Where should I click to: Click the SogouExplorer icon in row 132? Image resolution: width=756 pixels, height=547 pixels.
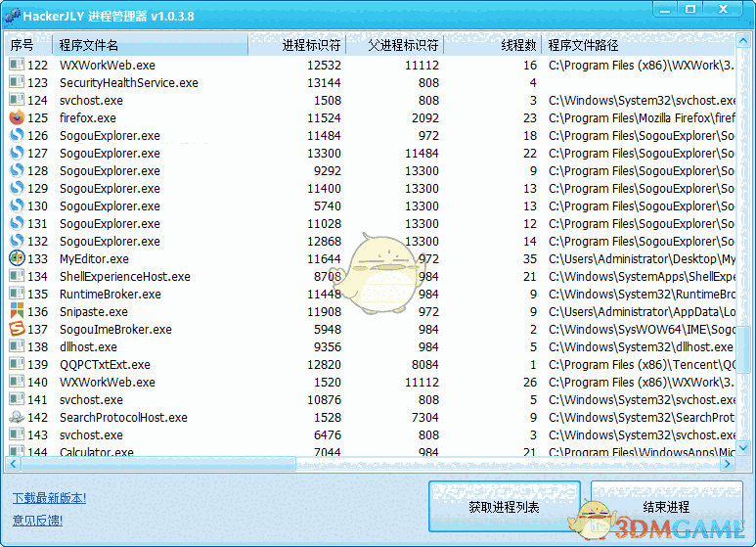coord(17,241)
